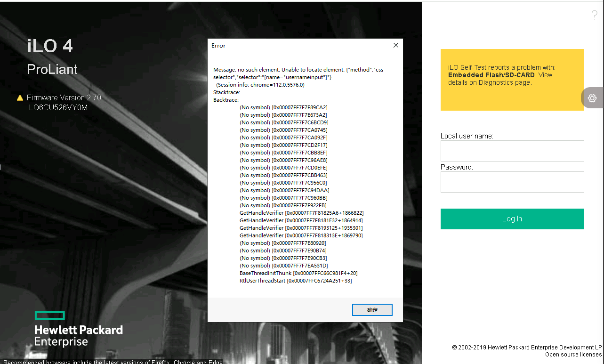Screen dimensions: 604x364
Task: Select the BaseThreadInitThunk backtrace line
Action: pyautogui.click(x=299, y=273)
